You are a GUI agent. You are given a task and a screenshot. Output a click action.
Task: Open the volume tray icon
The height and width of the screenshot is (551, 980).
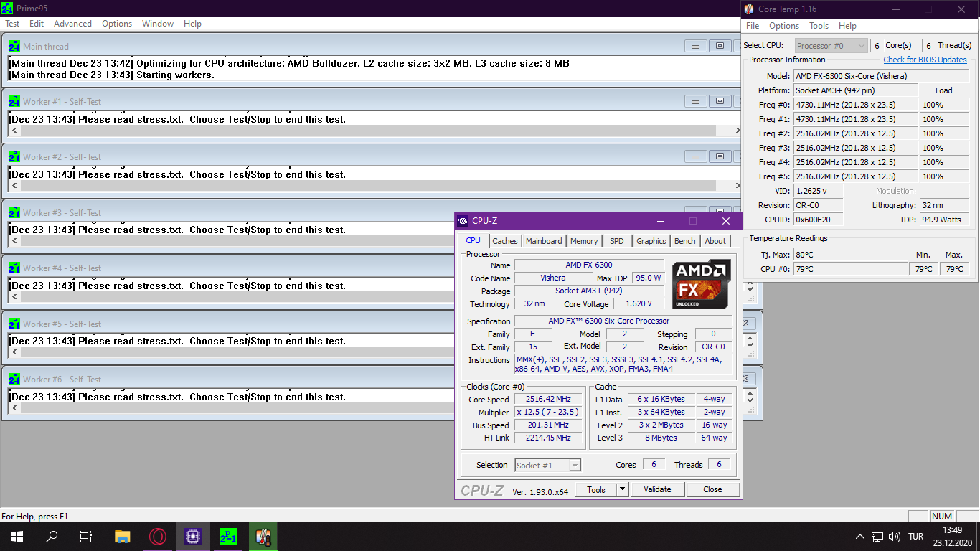(x=894, y=536)
